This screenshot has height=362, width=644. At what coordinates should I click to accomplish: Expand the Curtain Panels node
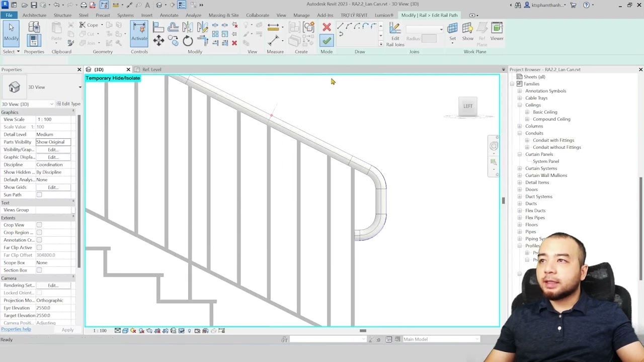[520, 154]
